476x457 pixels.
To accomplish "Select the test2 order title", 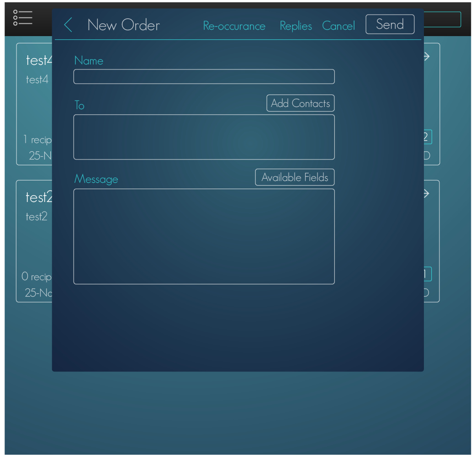I will pos(39,197).
